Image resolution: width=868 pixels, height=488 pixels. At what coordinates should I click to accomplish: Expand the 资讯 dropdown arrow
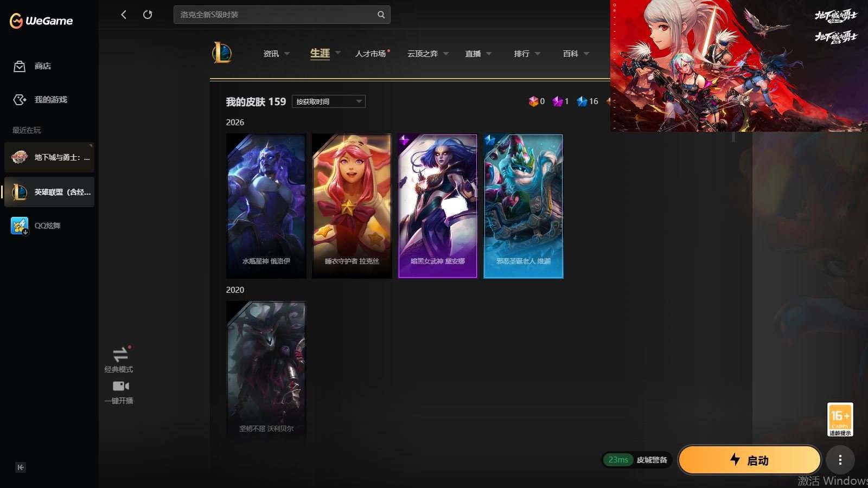tap(287, 54)
